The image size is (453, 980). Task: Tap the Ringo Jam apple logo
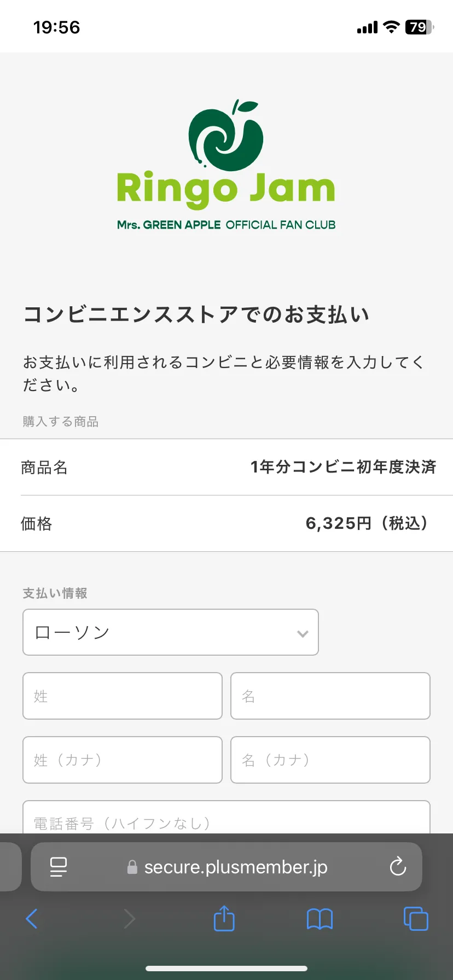pyautogui.click(x=226, y=136)
